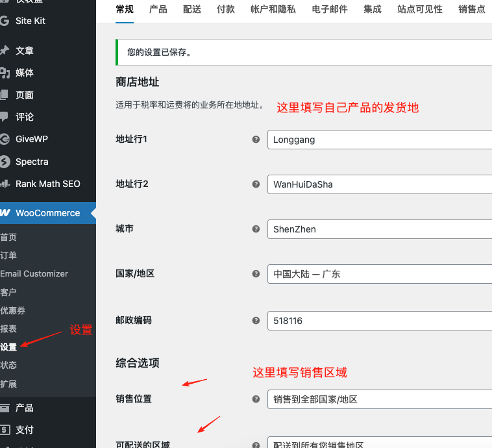
Task: Click the 页面 pages icon in sidebar
Action: pos(5,95)
